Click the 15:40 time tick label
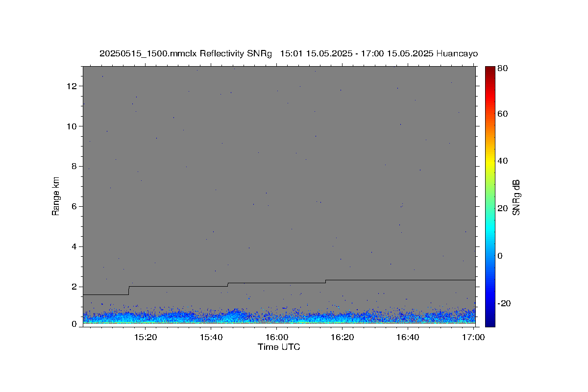 click(211, 337)
